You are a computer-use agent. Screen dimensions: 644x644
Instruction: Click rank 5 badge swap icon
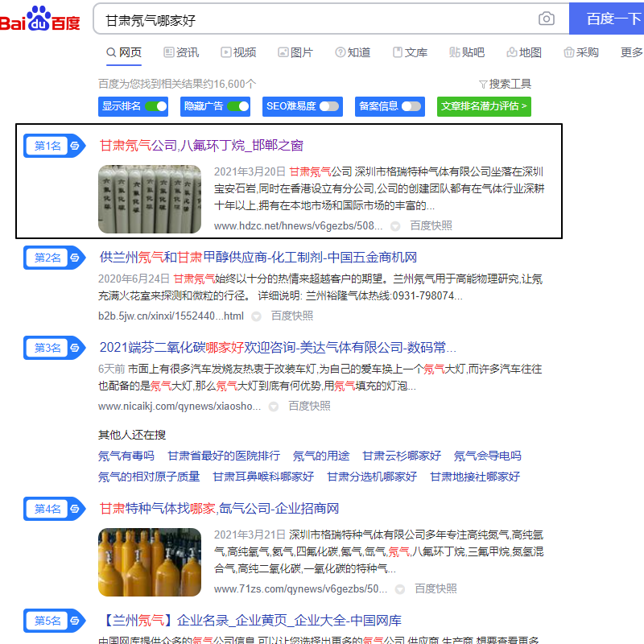tap(75, 621)
